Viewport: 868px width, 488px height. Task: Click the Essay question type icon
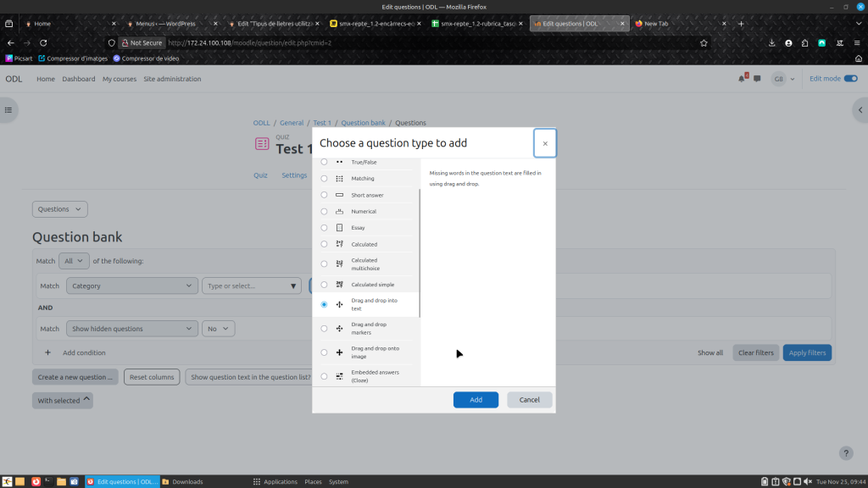tap(339, 228)
